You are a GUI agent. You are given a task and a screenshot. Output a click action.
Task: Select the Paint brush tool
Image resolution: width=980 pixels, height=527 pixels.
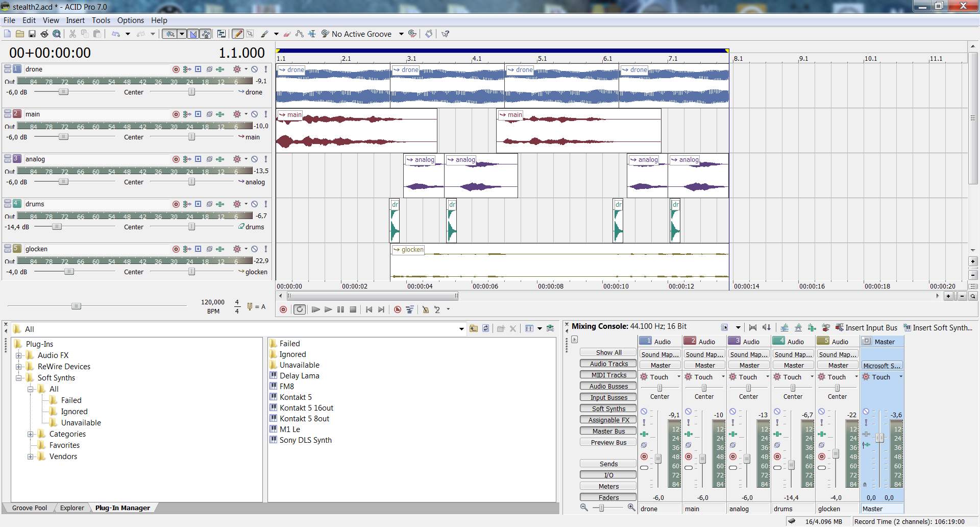click(x=264, y=34)
